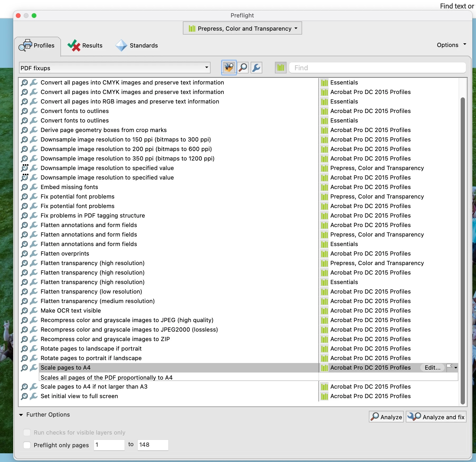Screen dimensions: 476x462
Task: Click library icon next to first Essentials
Action: click(x=325, y=83)
